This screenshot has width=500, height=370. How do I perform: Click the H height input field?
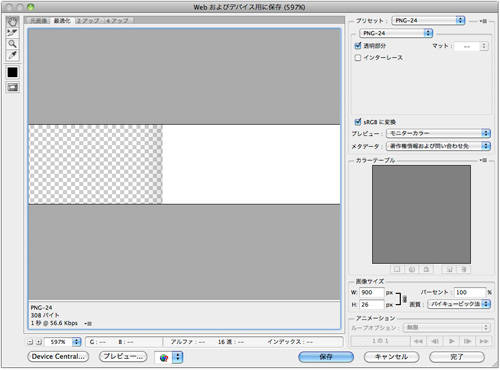(372, 305)
